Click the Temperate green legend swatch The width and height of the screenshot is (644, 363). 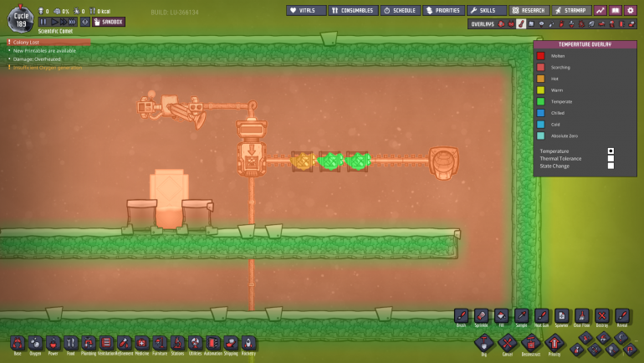click(540, 101)
